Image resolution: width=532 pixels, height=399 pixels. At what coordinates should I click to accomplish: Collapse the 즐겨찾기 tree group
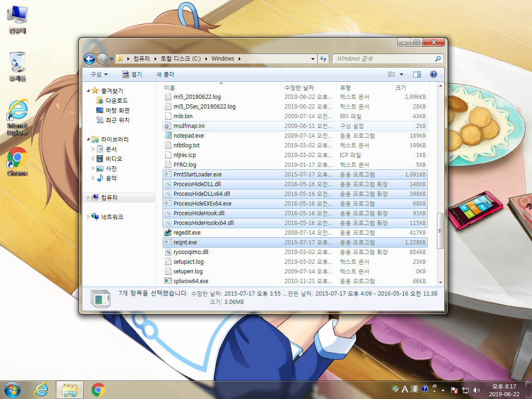coord(88,91)
